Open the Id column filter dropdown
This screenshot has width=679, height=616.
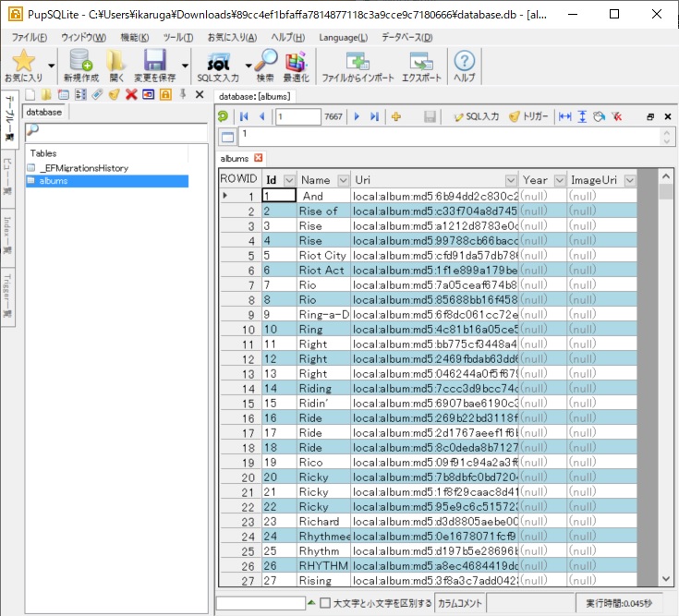(289, 180)
